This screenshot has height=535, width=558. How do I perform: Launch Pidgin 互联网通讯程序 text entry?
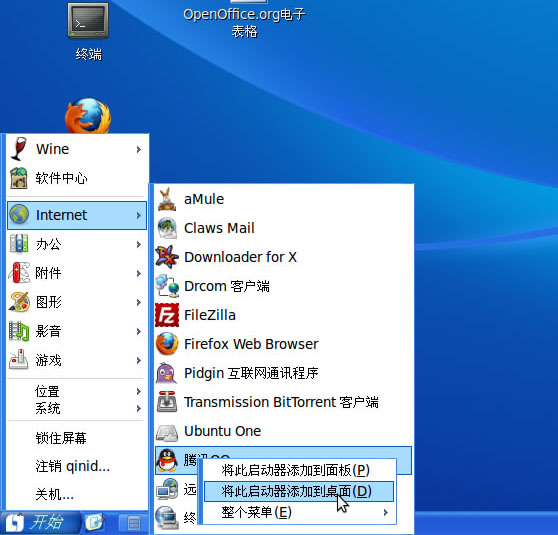click(251, 373)
